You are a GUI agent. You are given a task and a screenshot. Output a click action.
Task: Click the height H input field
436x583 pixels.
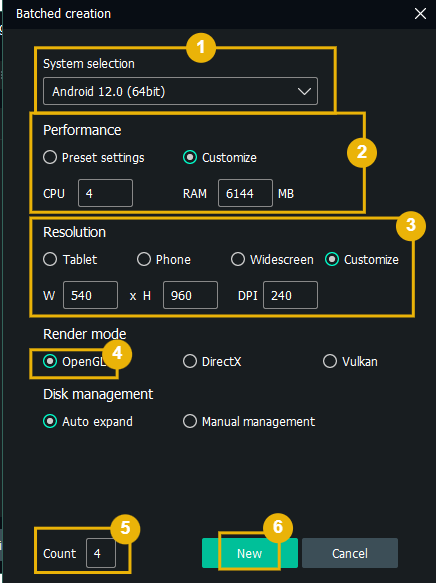[190, 296]
